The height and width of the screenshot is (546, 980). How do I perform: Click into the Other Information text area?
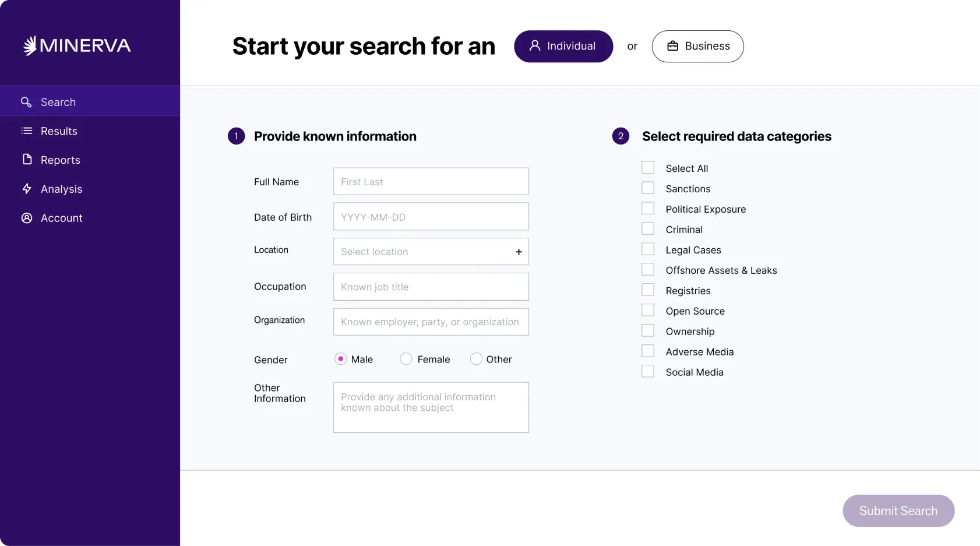pos(431,407)
